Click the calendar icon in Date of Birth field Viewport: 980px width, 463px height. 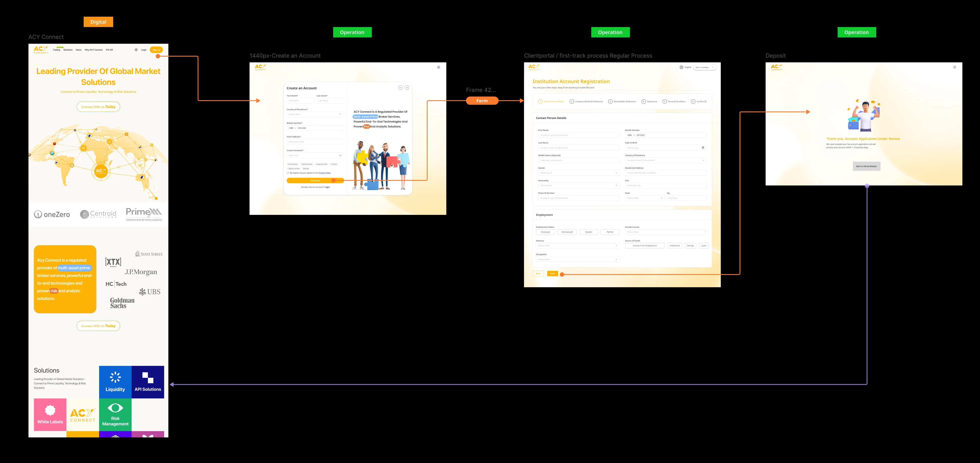(x=703, y=148)
